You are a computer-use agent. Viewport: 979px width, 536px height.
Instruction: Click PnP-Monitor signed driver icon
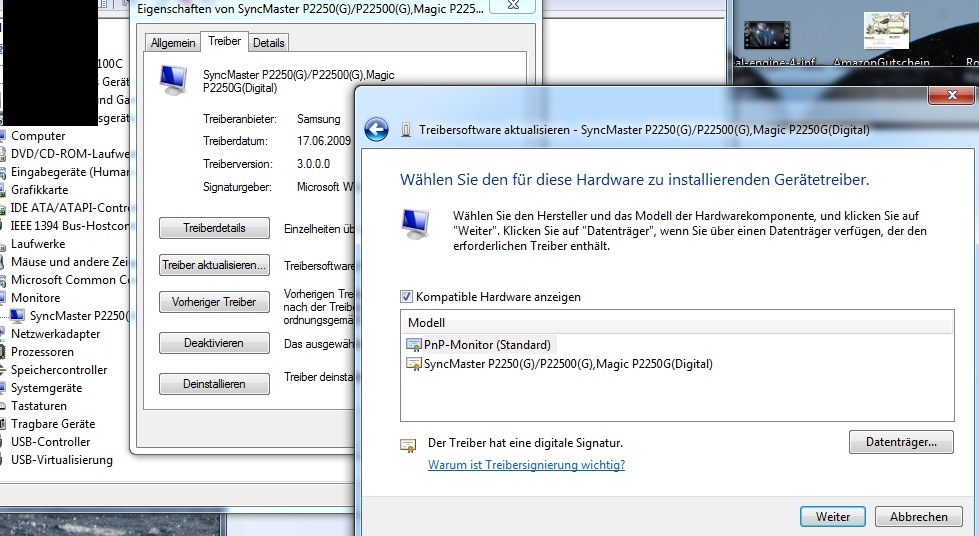coord(413,345)
